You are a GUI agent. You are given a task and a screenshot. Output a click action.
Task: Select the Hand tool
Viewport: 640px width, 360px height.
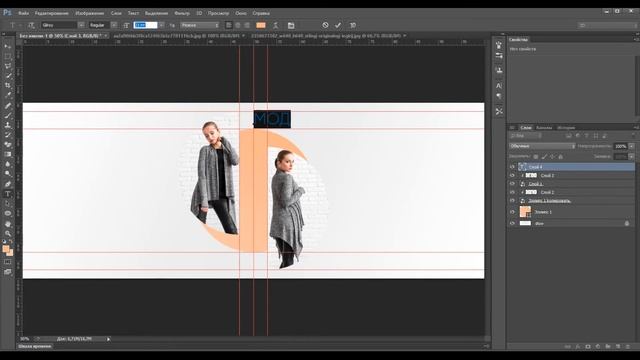[8, 224]
